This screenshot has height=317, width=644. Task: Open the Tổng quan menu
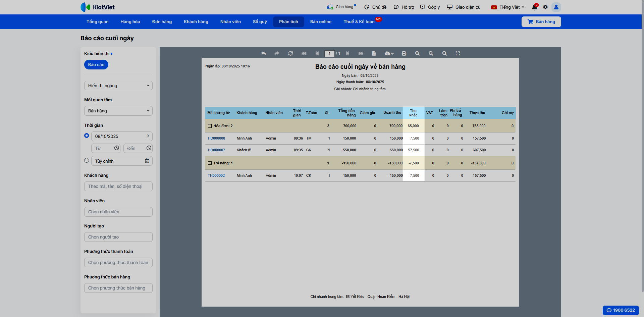coord(98,22)
